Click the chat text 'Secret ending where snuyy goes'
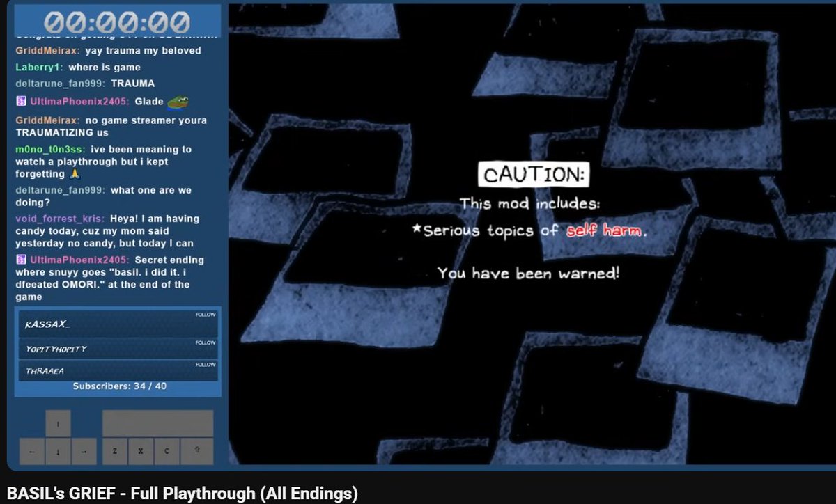Image resolution: width=836 pixels, height=504 pixels. coord(110,278)
